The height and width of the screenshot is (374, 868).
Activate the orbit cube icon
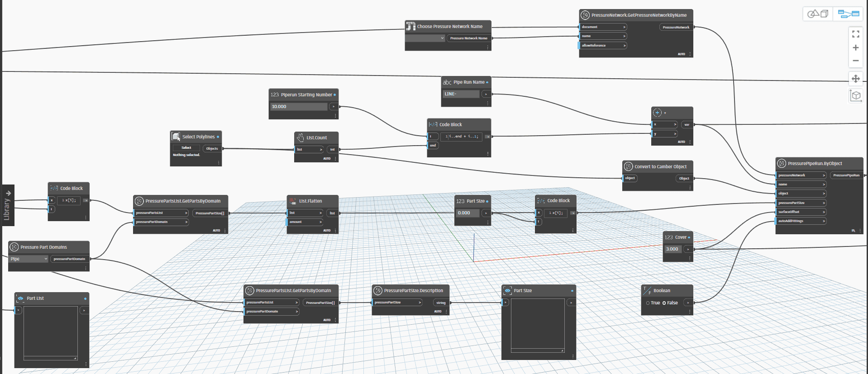pyautogui.click(x=855, y=95)
